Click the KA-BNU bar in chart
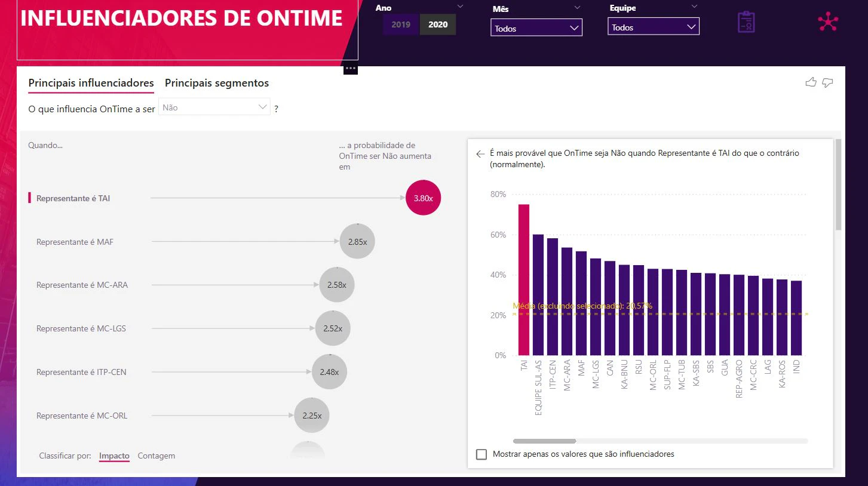Image resolution: width=868 pixels, height=486 pixels. point(624,310)
